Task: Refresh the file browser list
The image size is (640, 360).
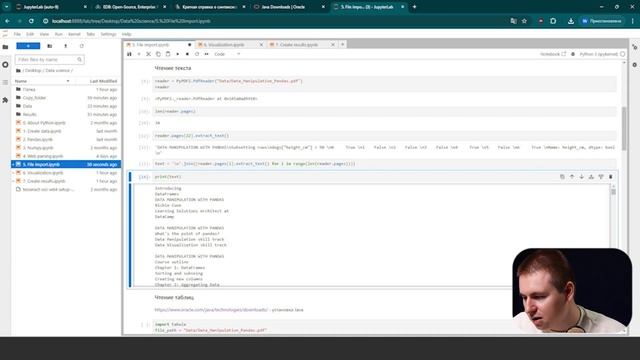Action: coord(82,46)
